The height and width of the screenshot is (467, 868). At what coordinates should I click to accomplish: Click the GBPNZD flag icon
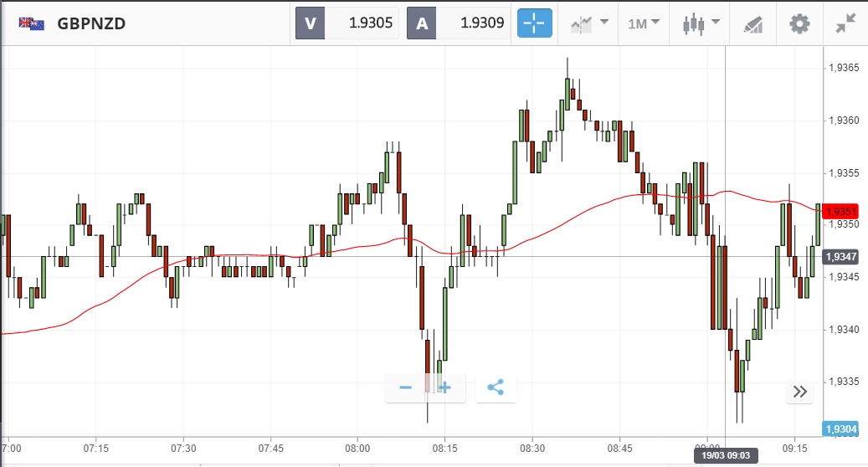pyautogui.click(x=32, y=23)
